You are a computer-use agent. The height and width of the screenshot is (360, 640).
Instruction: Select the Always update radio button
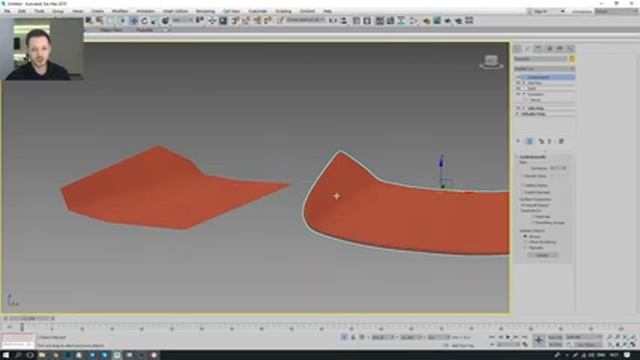(526, 237)
